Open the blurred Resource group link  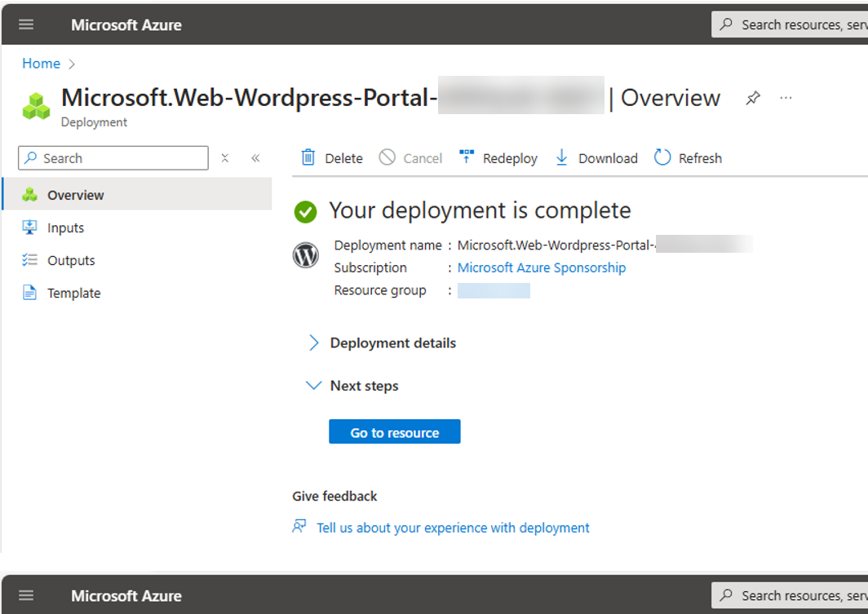click(x=494, y=290)
